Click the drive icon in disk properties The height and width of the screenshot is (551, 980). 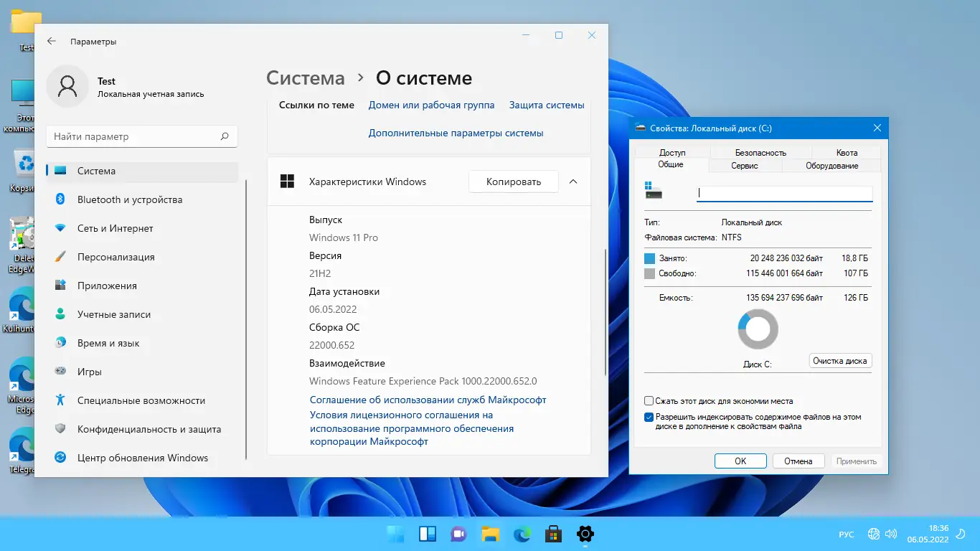pyautogui.click(x=653, y=190)
